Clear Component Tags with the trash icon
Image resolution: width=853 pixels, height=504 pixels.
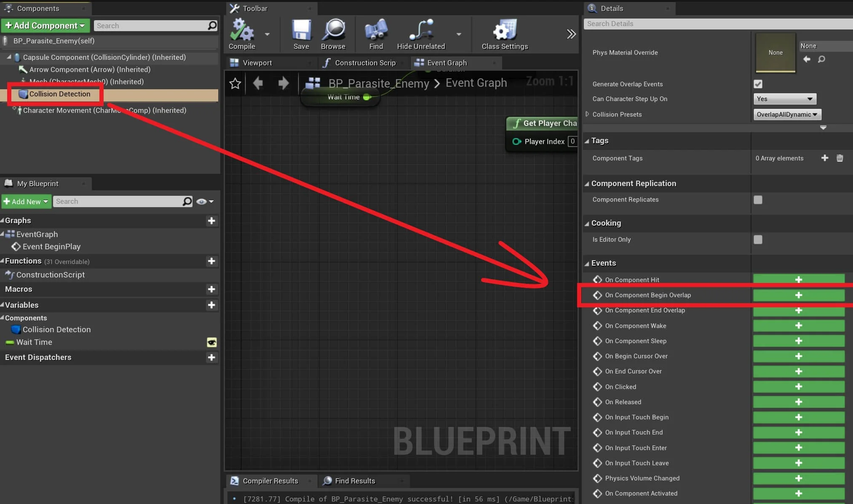pyautogui.click(x=840, y=158)
